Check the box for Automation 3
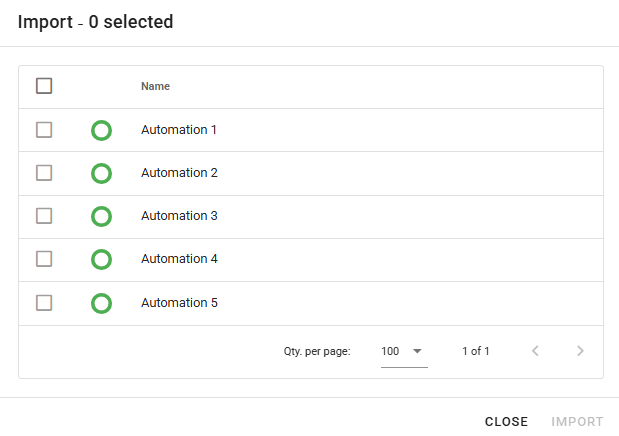 click(44, 216)
